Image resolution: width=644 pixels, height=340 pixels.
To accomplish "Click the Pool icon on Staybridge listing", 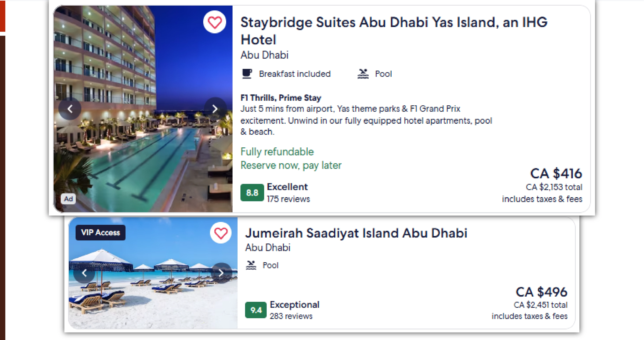I will click(x=363, y=74).
